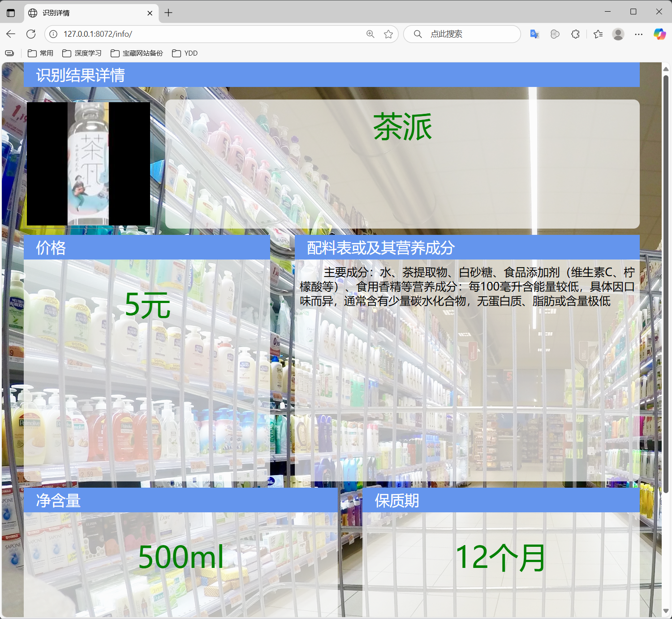This screenshot has height=619, width=672.
Task: Close the 识别详情 tab
Action: pyautogui.click(x=150, y=13)
